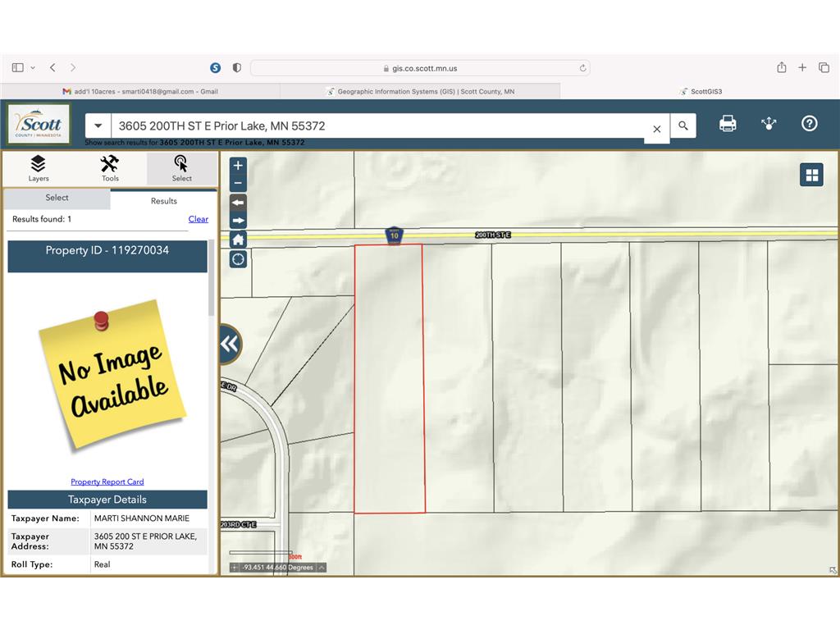Click the results panel scrollbar
The image size is (840, 630).
pos(211,279)
